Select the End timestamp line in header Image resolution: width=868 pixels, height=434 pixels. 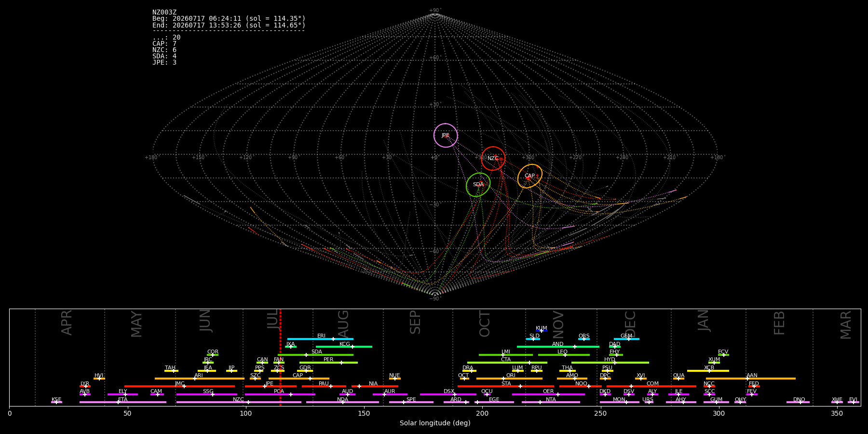pyautogui.click(x=229, y=25)
